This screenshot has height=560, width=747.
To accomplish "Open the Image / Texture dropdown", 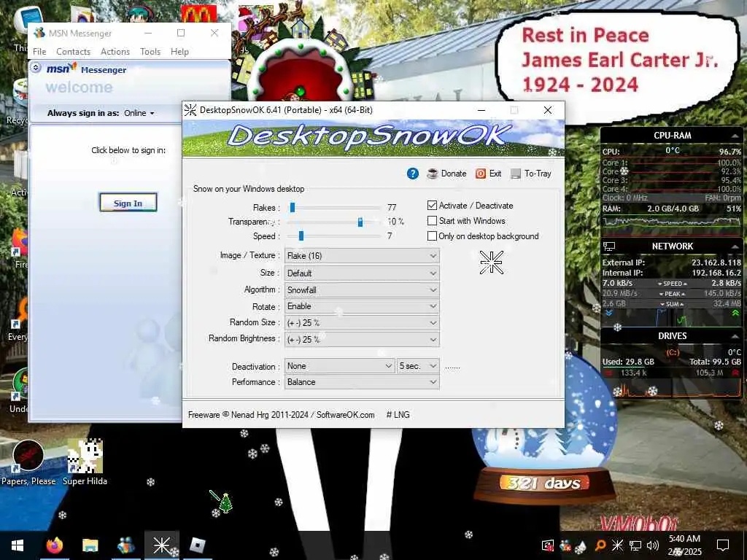I will (362, 256).
